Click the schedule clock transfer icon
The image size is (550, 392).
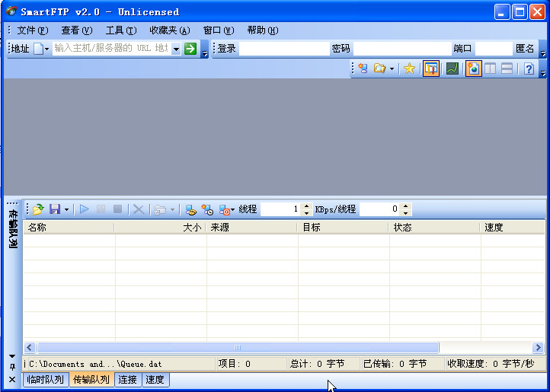pos(207,209)
